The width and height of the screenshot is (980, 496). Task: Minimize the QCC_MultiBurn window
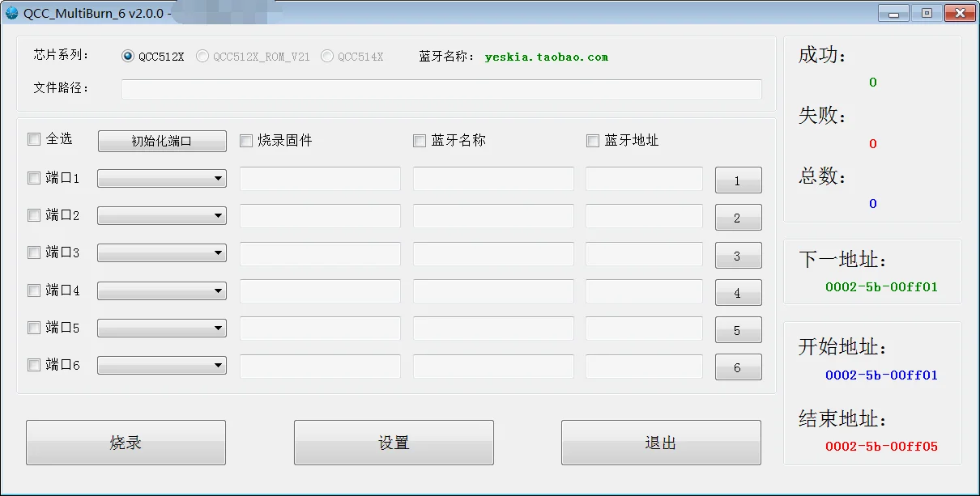click(x=894, y=13)
